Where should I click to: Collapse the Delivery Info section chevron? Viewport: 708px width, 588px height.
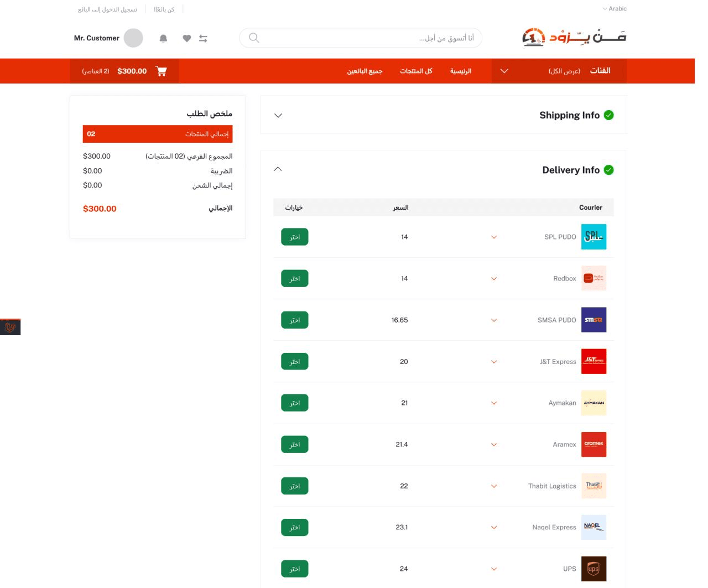coord(278,169)
